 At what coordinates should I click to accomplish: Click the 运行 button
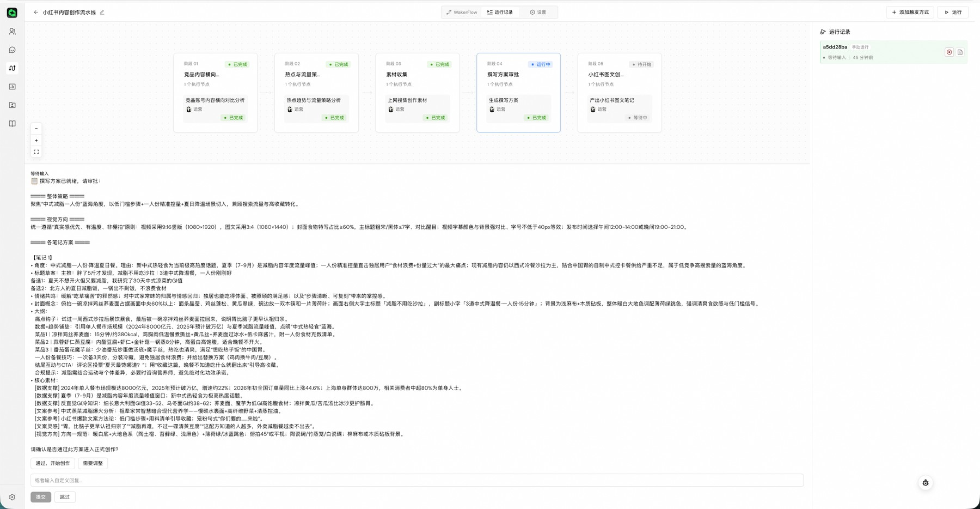click(953, 13)
